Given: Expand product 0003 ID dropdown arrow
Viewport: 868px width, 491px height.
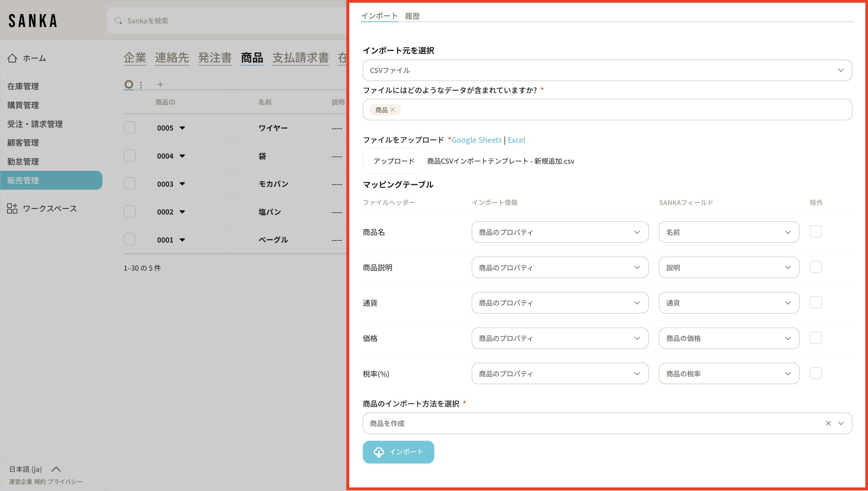Looking at the screenshot, I should (x=182, y=184).
